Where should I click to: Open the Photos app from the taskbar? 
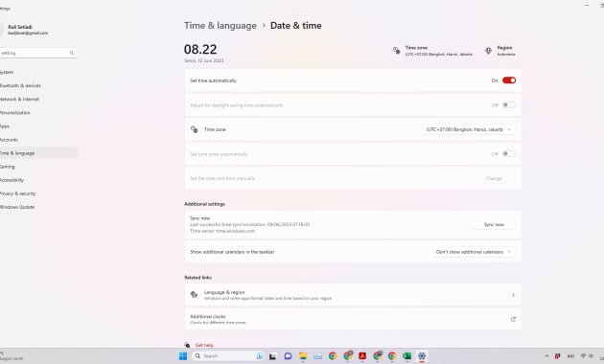pos(317,356)
